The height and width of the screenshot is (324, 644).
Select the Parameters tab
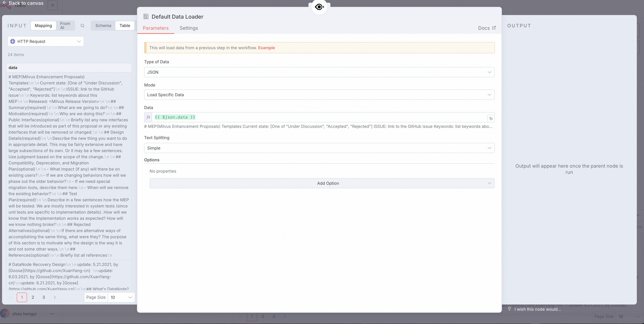click(155, 28)
